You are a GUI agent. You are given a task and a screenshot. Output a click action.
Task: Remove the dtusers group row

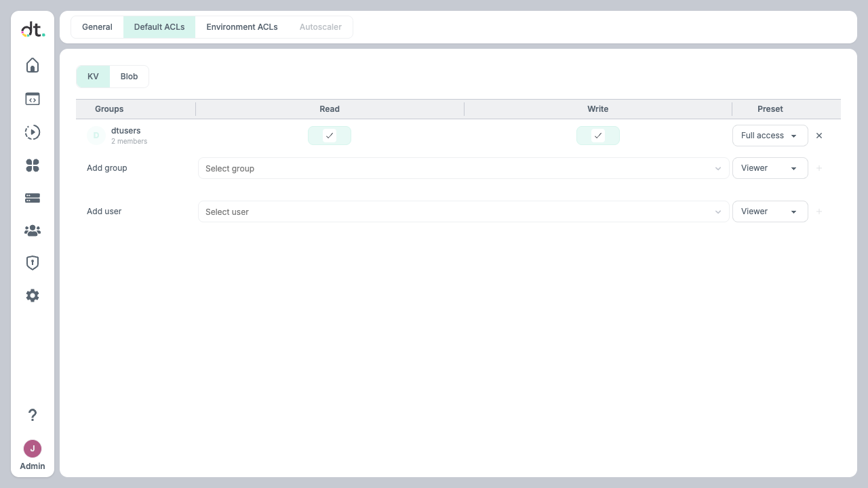pyautogui.click(x=819, y=136)
